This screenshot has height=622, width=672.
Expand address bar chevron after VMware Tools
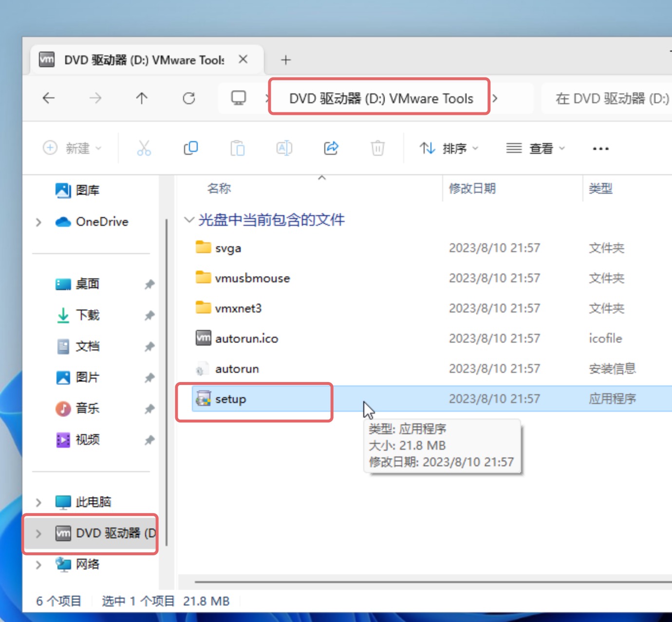495,98
